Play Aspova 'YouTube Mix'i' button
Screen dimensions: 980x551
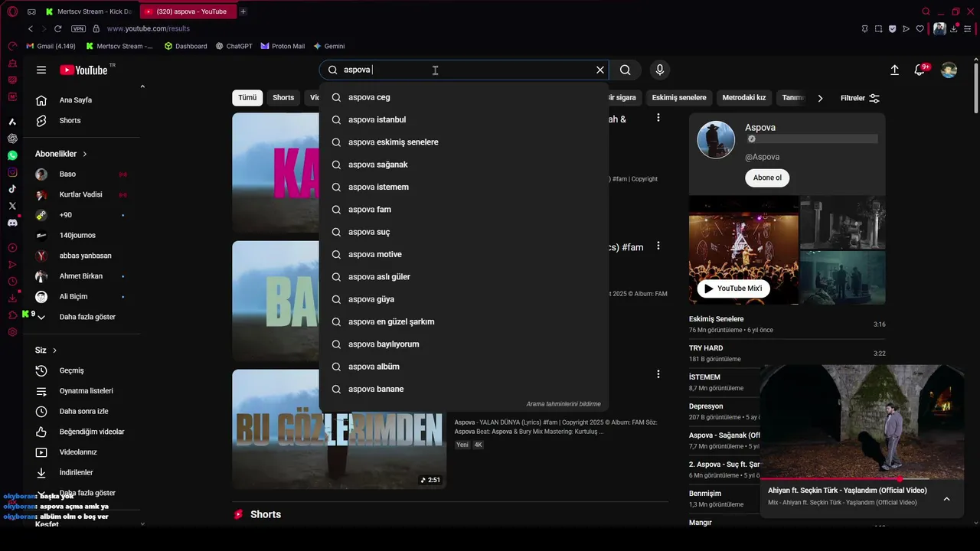[733, 289]
